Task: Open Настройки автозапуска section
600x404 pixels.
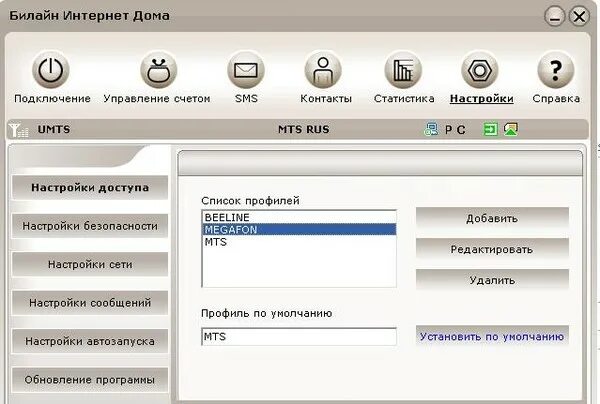Action: (x=90, y=341)
